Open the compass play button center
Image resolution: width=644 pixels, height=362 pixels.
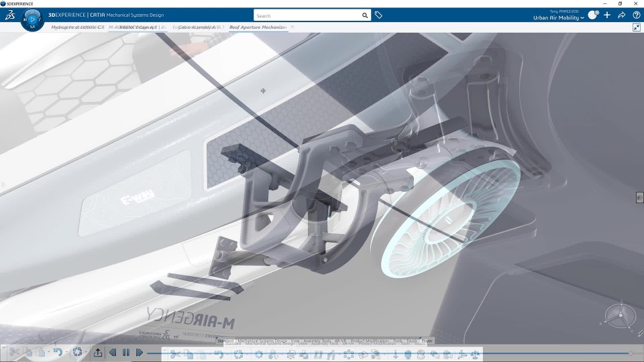coord(32,19)
